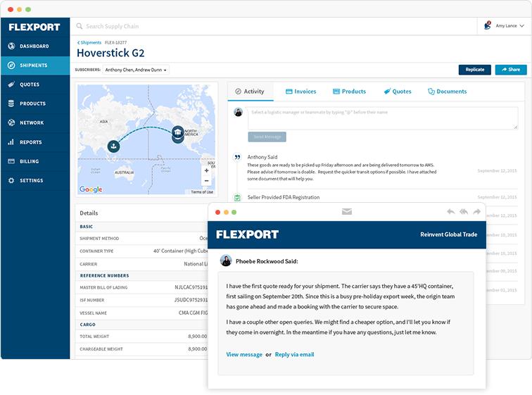This screenshot has height=395, width=532.
Task: Click the Billing card icon
Action: click(x=11, y=161)
